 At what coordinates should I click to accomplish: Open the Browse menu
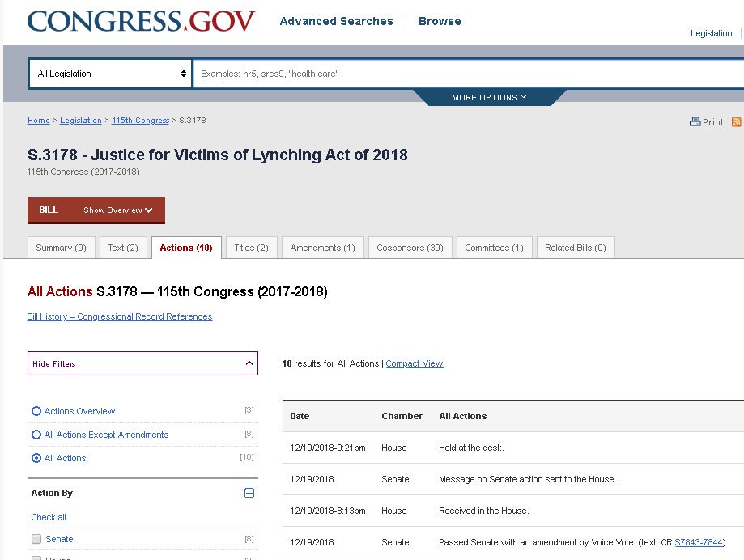point(440,21)
